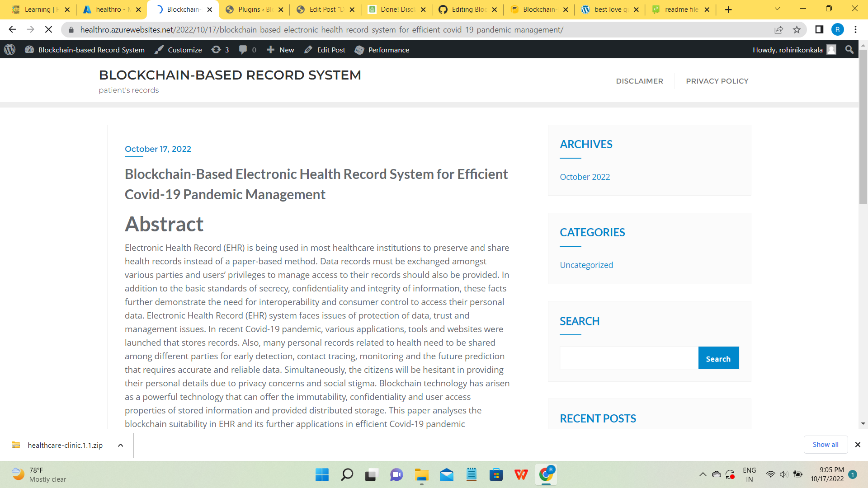Open Performance via its dashboard icon
868x488 pixels.
pos(360,50)
